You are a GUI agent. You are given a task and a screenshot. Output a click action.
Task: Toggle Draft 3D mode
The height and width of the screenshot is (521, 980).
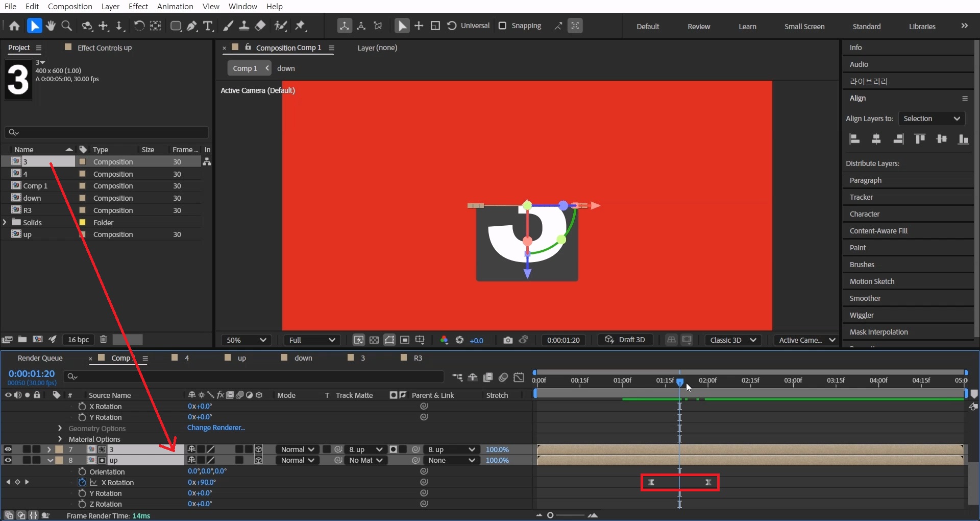[x=625, y=340]
